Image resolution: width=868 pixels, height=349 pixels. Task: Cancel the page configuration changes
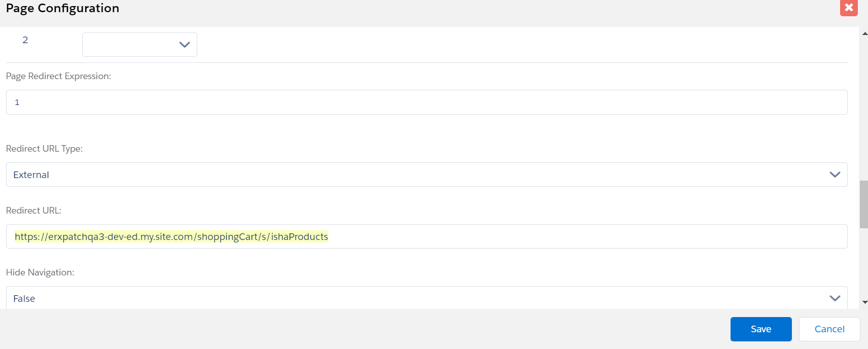(x=829, y=329)
